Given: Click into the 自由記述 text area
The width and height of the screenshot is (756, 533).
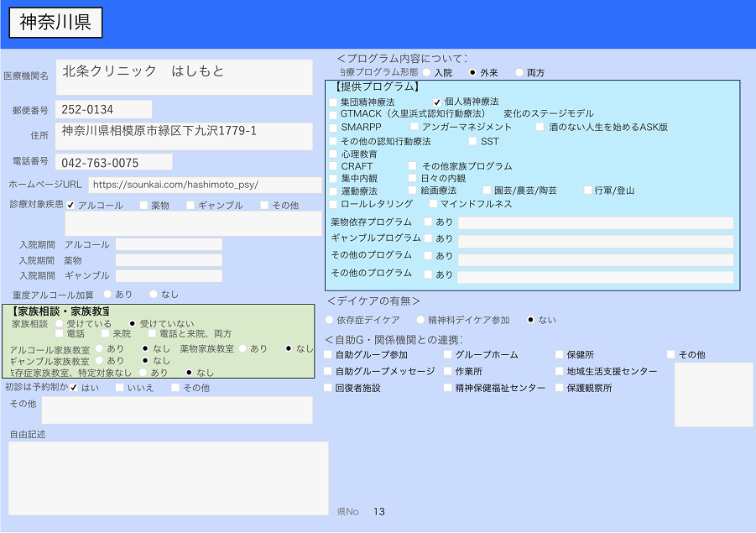Looking at the screenshot, I should tap(168, 478).
